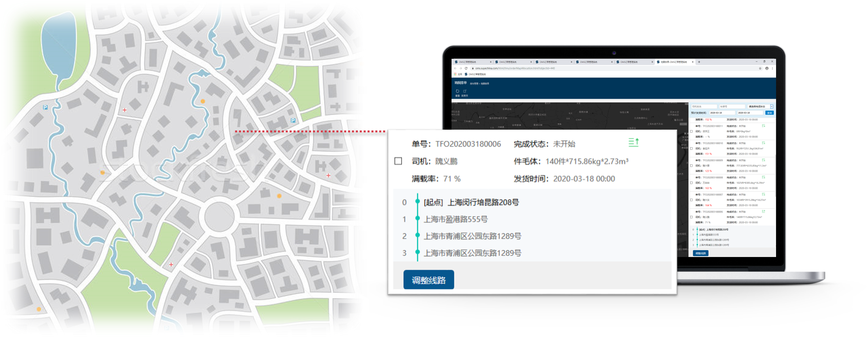
Task: Tick the checkbox for order TFO202003180010 on laptop
Action: 692,148
